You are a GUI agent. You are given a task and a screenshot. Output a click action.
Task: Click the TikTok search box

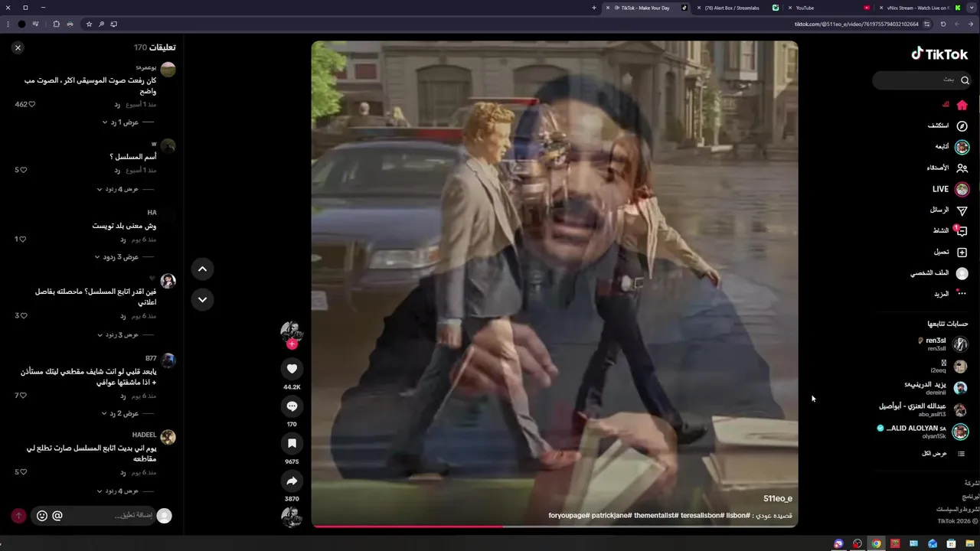922,80
